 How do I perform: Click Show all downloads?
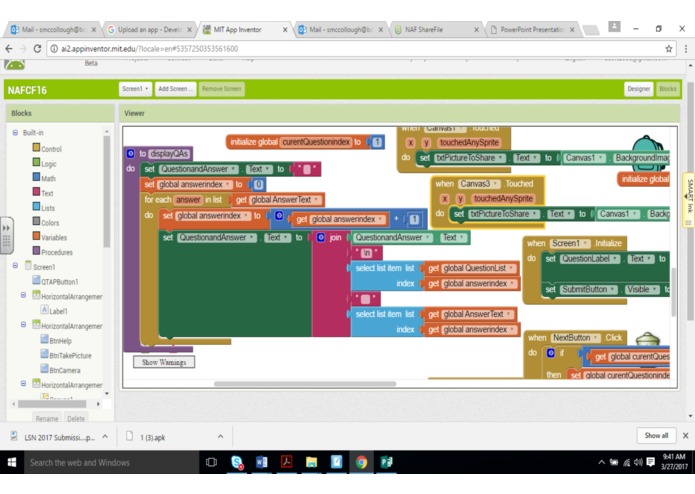point(656,436)
